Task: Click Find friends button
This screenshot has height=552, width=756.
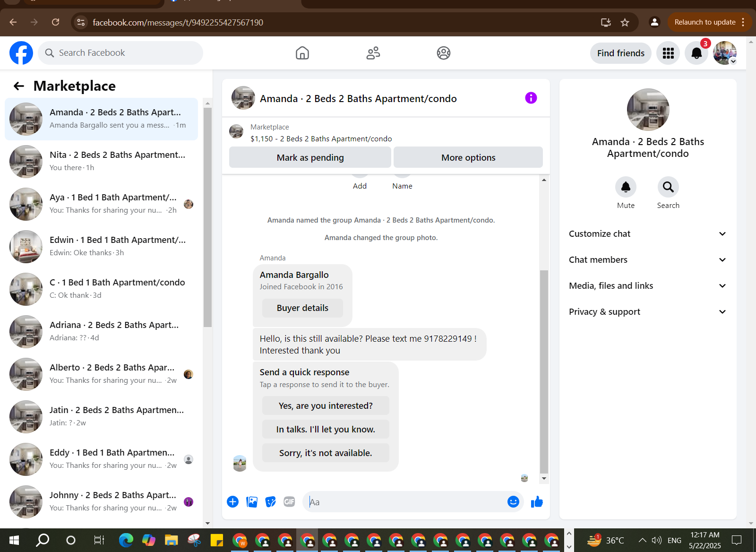Action: click(x=621, y=53)
